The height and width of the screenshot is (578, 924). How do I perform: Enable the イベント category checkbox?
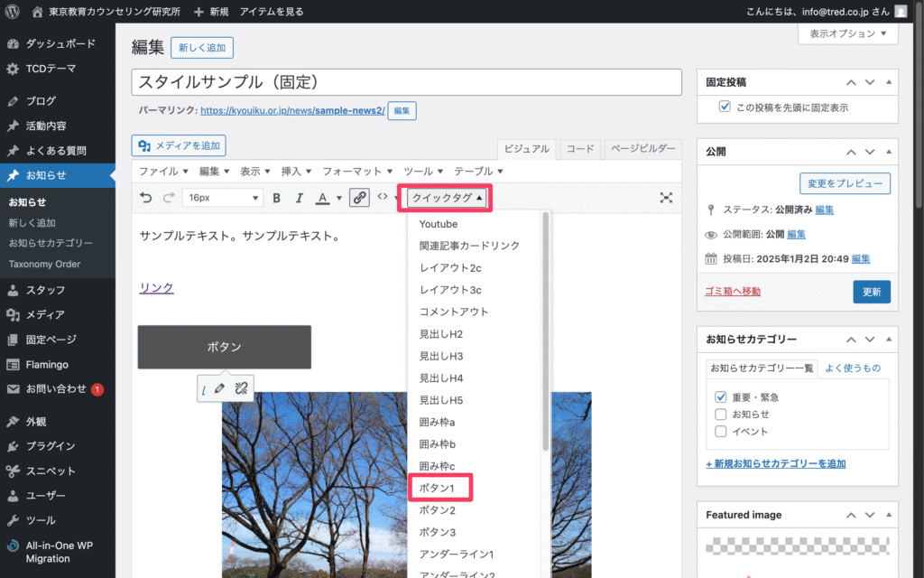point(720,431)
